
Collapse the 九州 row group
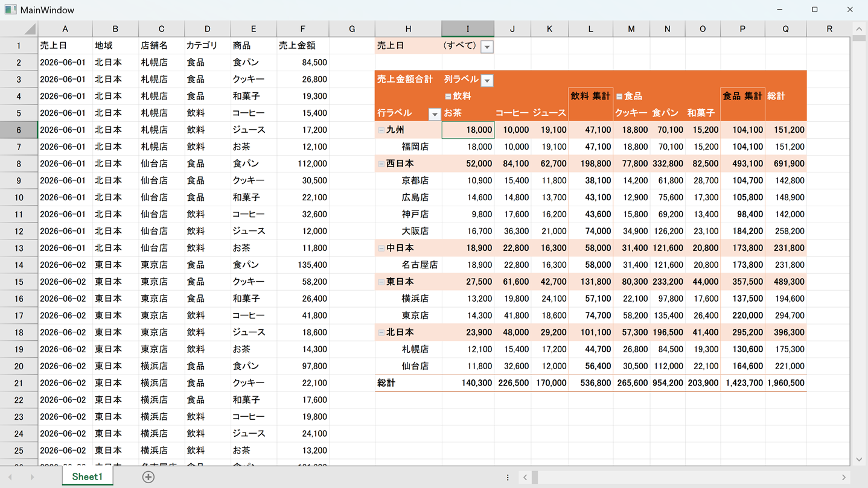point(381,130)
